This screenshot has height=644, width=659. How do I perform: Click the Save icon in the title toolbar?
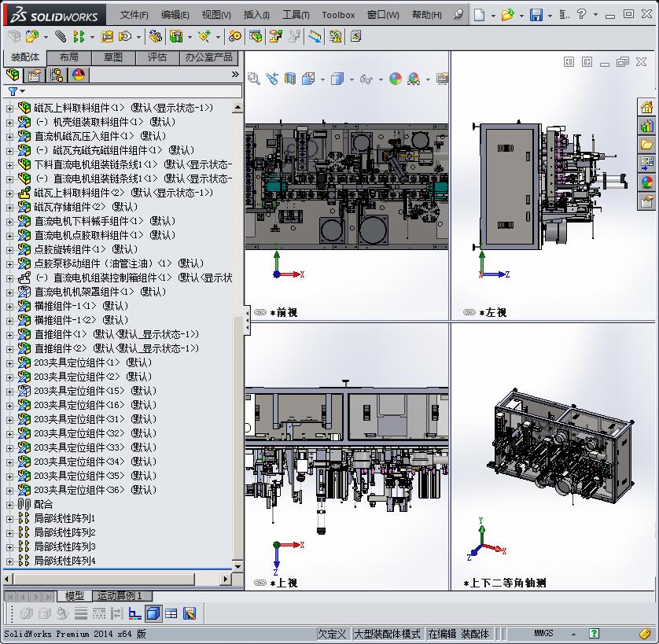tap(536, 15)
